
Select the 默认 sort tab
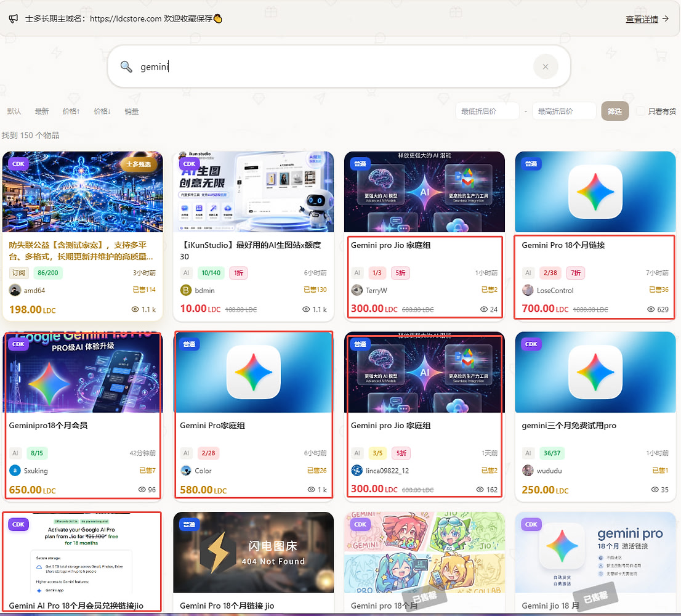(x=14, y=111)
